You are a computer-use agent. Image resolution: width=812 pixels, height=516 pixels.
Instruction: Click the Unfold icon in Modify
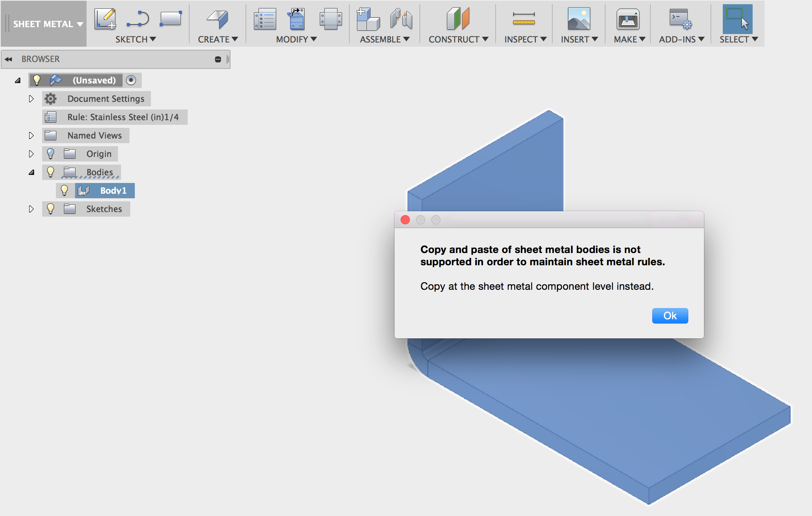[297, 19]
